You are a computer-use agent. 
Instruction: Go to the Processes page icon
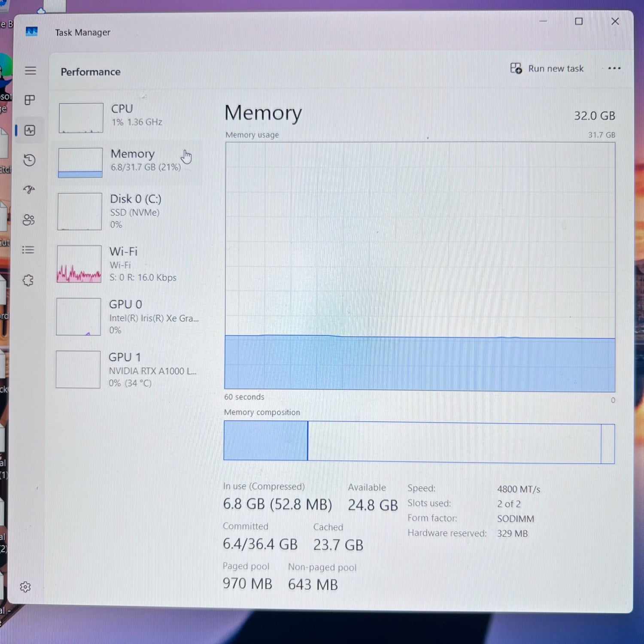tap(30, 100)
